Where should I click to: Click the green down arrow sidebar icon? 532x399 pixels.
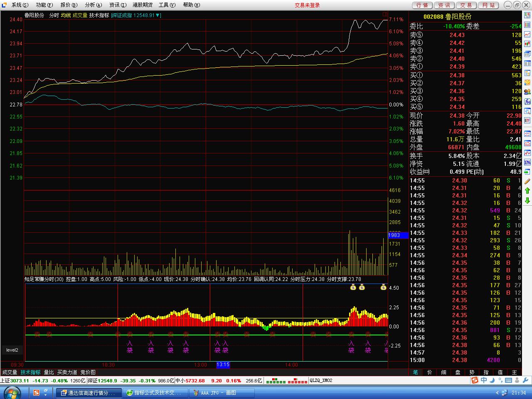tap(527, 201)
